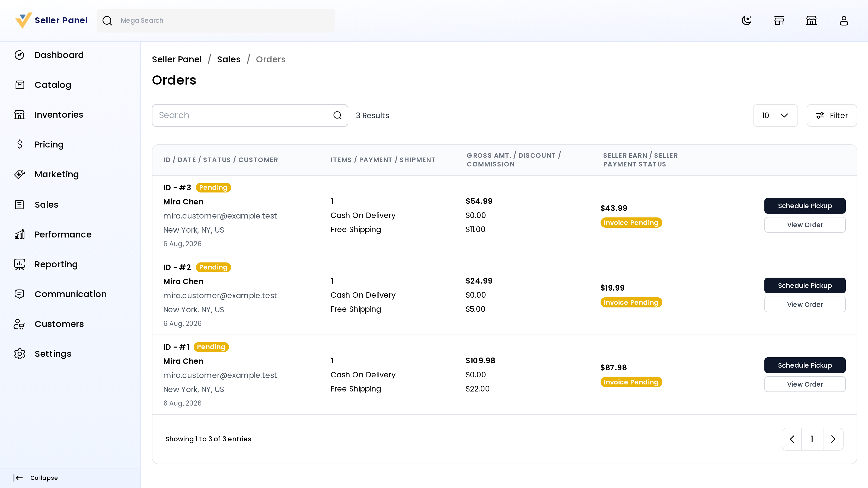
Task: Click the 3 Results text
Action: (372, 115)
